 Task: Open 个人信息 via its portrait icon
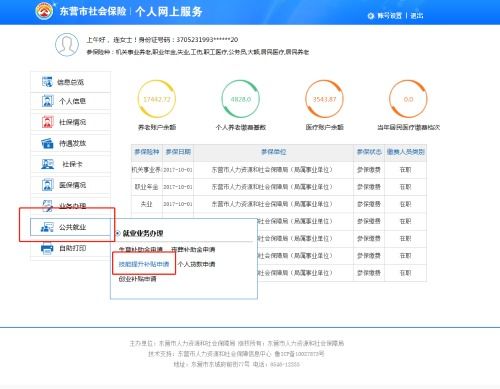tap(47, 101)
